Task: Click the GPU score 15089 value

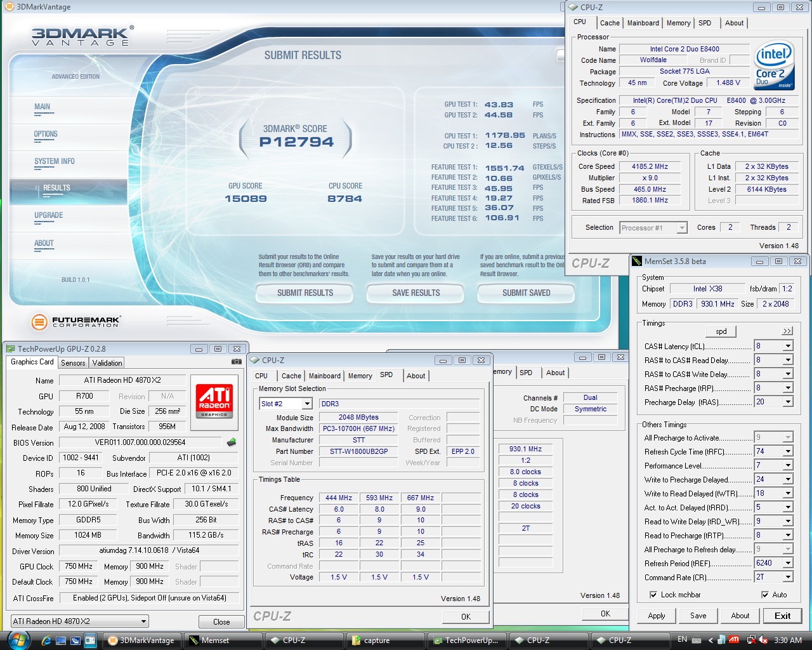Action: pyautogui.click(x=246, y=199)
